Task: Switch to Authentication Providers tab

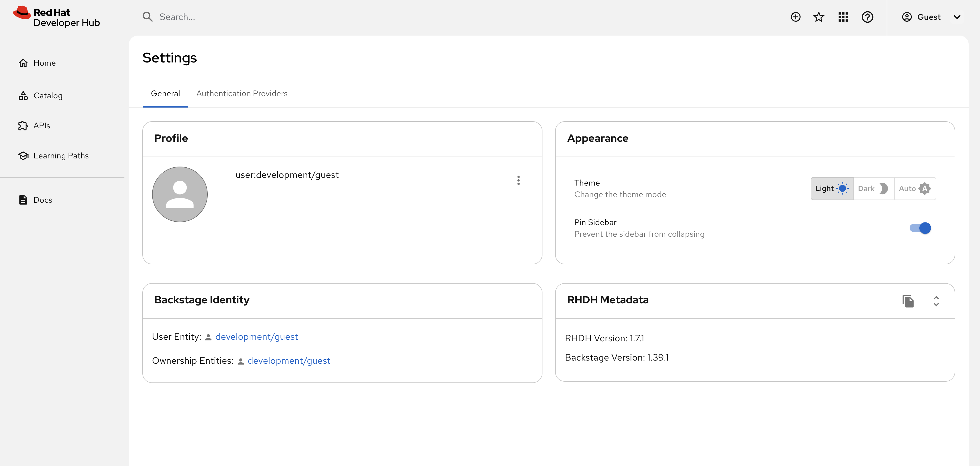Action: [242, 94]
